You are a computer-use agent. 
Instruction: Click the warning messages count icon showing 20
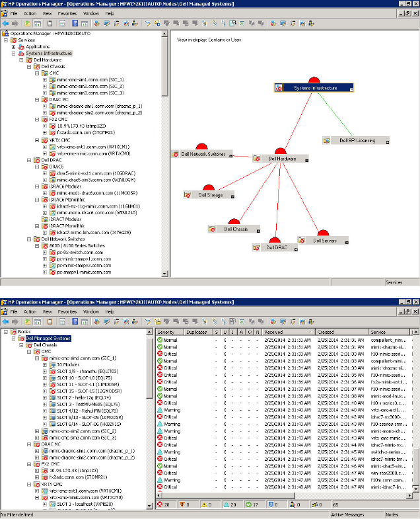[x=227, y=504]
